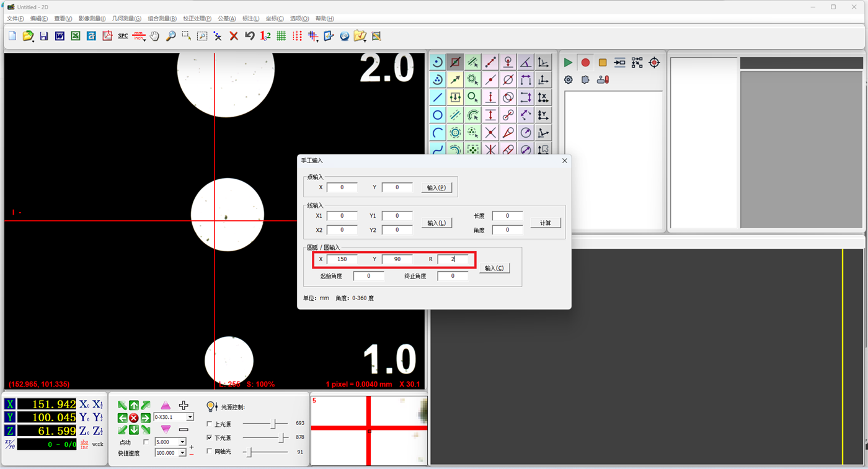Image resolution: width=868 pixels, height=469 pixels.
Task: Start recording with red circle button
Action: click(x=585, y=63)
